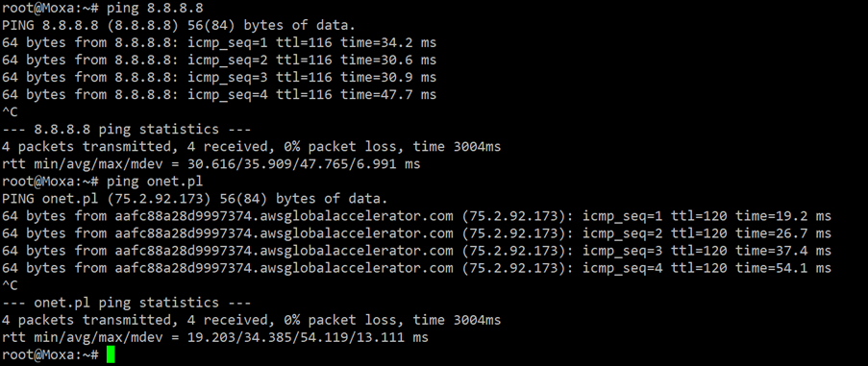Click the first ^C interrupt line

point(10,112)
